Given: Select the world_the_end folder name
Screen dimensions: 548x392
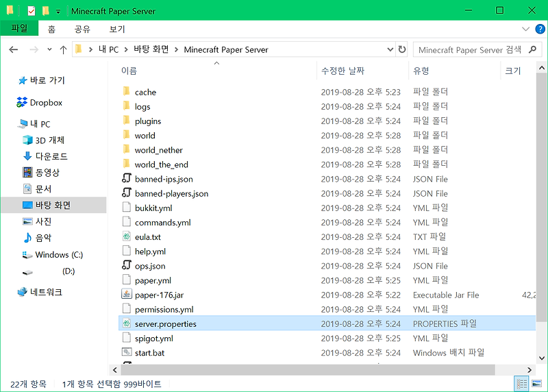Looking at the screenshot, I should tap(161, 164).
